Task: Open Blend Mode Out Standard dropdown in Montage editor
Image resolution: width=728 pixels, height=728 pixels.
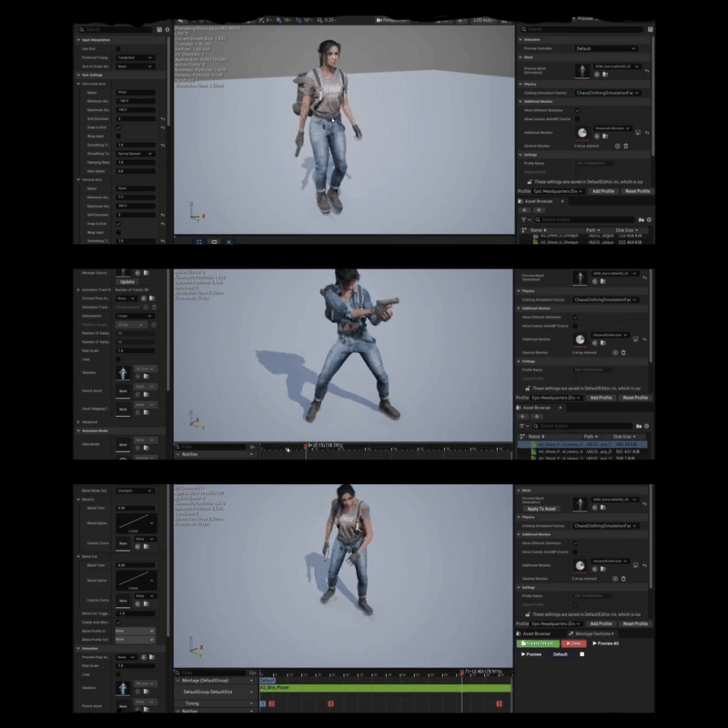Action: point(135,490)
